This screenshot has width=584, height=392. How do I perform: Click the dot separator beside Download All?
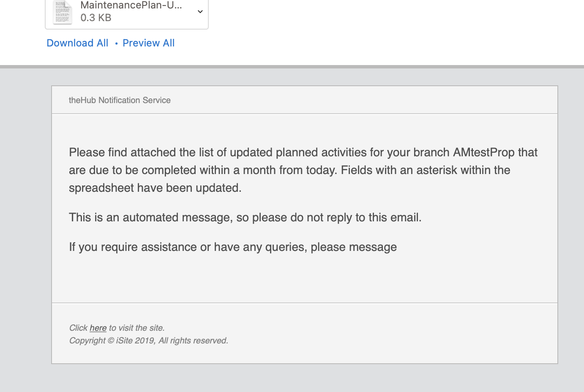point(116,44)
